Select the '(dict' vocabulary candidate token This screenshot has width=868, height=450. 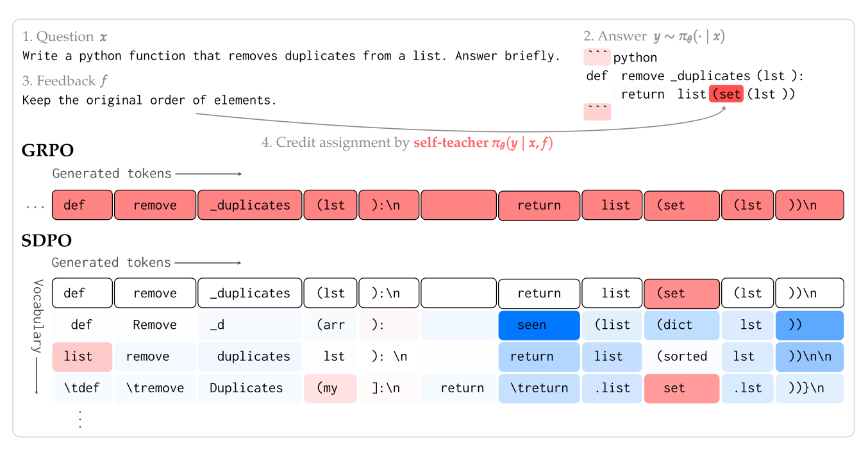click(681, 325)
